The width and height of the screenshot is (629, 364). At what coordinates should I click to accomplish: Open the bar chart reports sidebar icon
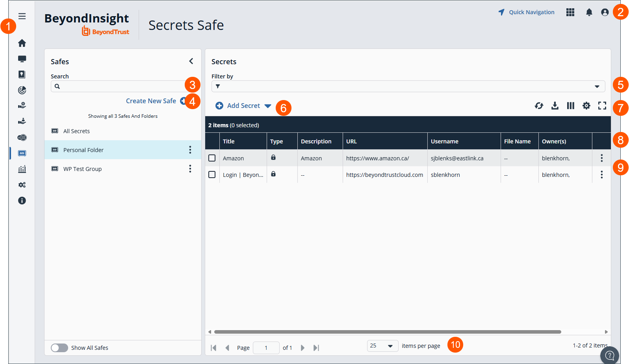click(x=22, y=169)
